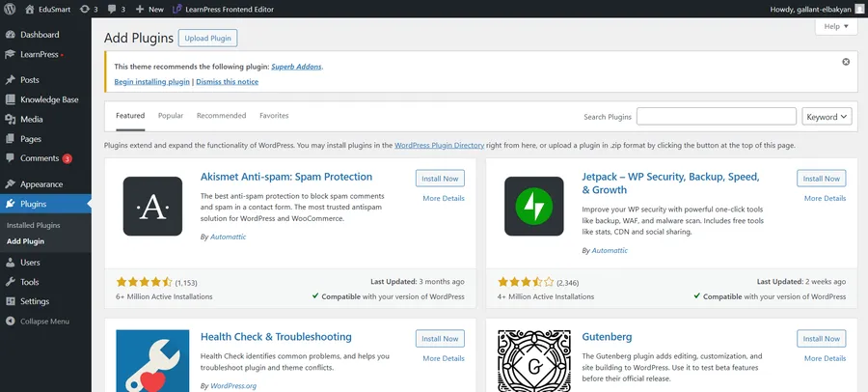The height and width of the screenshot is (392, 868).
Task: Click the Search Plugins input field
Action: [717, 117]
